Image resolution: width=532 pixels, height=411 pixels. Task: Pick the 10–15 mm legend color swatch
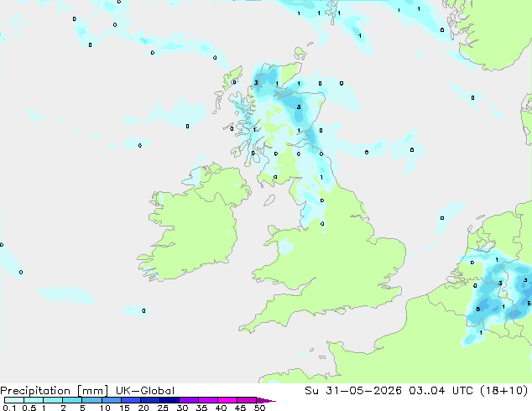coord(111,400)
